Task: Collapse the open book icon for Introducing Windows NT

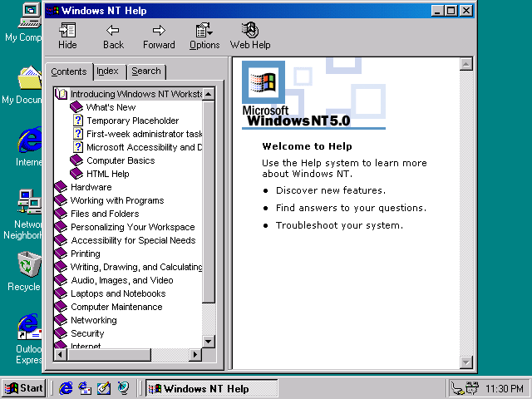Action: (x=61, y=94)
